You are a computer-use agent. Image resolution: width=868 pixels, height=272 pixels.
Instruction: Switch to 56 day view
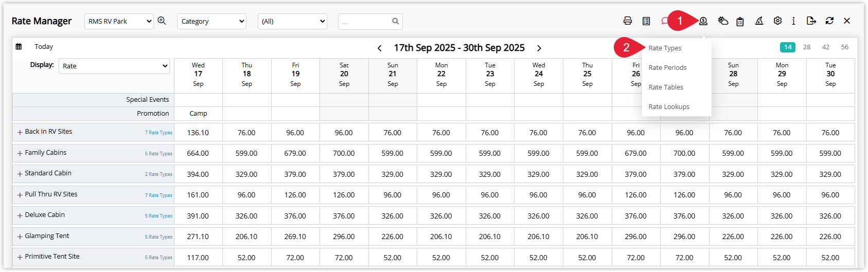click(x=845, y=47)
